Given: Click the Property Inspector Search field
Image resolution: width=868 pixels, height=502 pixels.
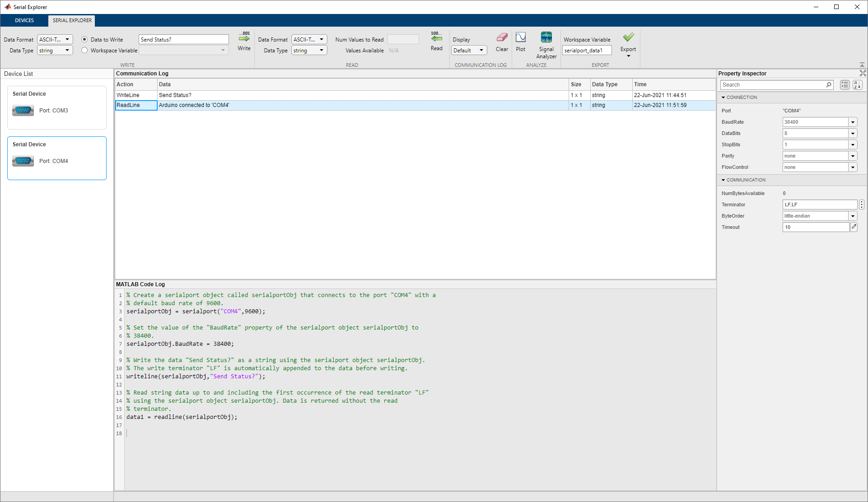Looking at the screenshot, I should coord(772,85).
